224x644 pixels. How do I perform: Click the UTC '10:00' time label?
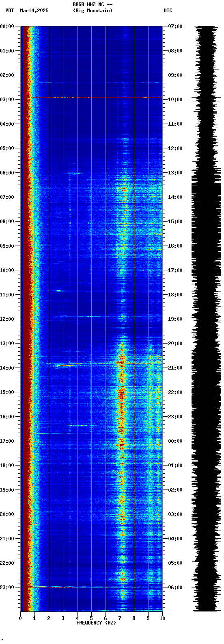coord(175,100)
